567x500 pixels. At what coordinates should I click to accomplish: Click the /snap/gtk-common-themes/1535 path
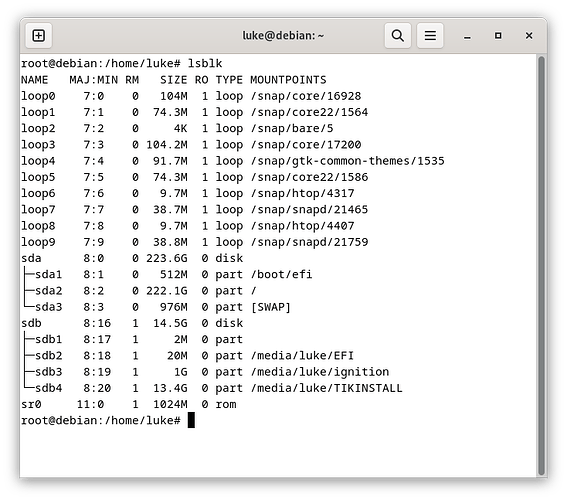347,161
